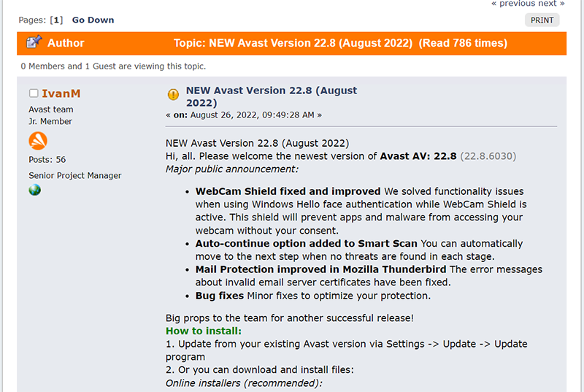Image resolution: width=584 pixels, height=392 pixels.
Task: Click 'Auto-continue option added to Smart Scan' text
Action: pos(306,244)
